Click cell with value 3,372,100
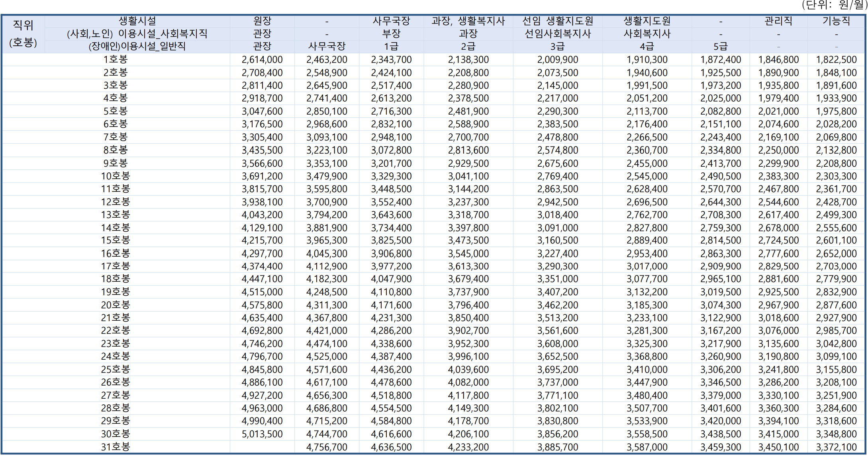Viewport: 868px width, 458px height. point(836,447)
